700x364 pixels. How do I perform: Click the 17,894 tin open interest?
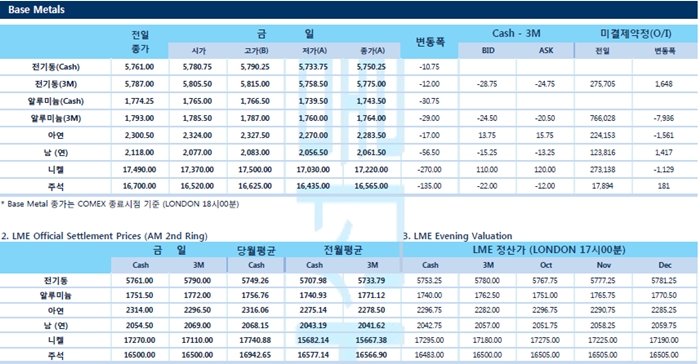603,186
